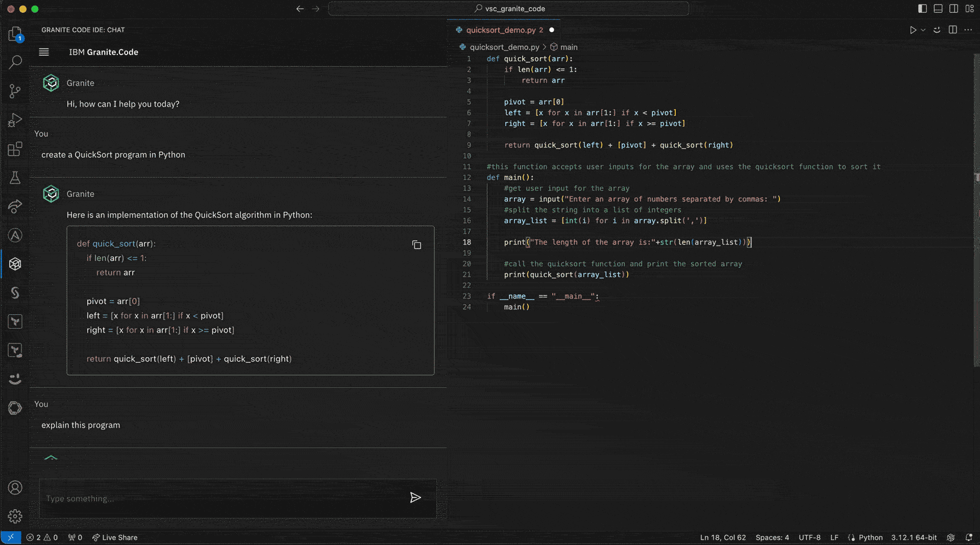Open the Testing flask icon
Screen dimensions: 980x545
15,178
